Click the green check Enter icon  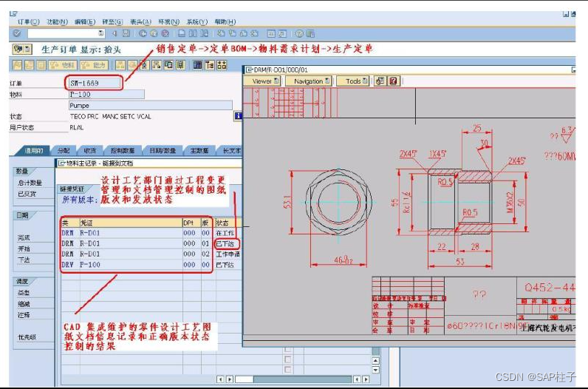tap(17, 33)
